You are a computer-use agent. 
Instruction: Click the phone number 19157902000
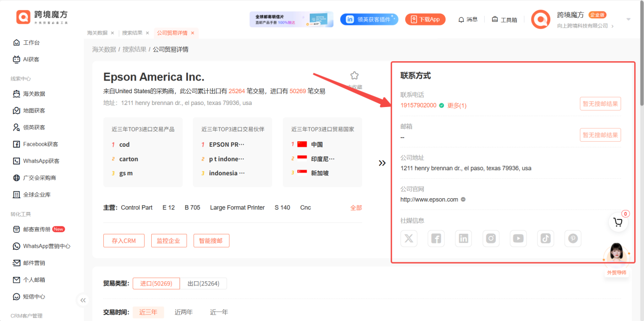[418, 105]
